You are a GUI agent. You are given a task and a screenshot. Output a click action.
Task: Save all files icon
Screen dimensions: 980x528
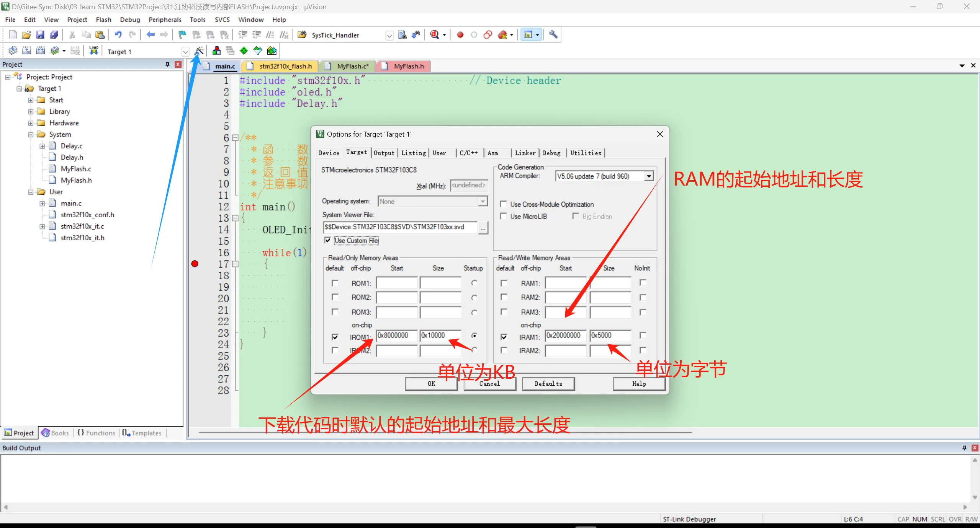pyautogui.click(x=54, y=35)
